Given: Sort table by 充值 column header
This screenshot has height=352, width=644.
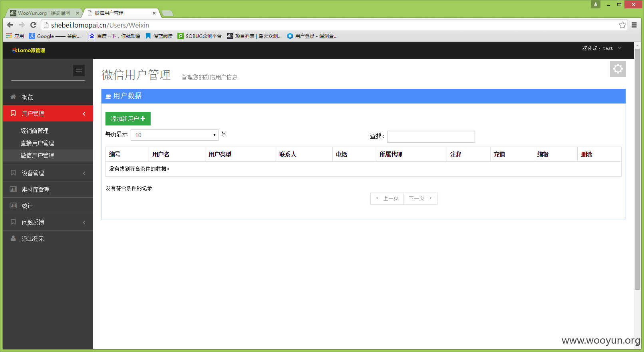Looking at the screenshot, I should tap(512, 154).
